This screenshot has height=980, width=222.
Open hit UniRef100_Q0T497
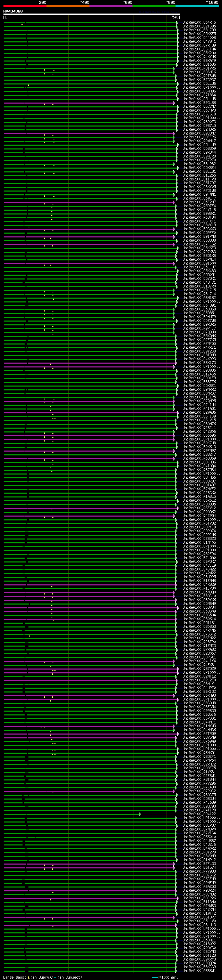[199, 485]
